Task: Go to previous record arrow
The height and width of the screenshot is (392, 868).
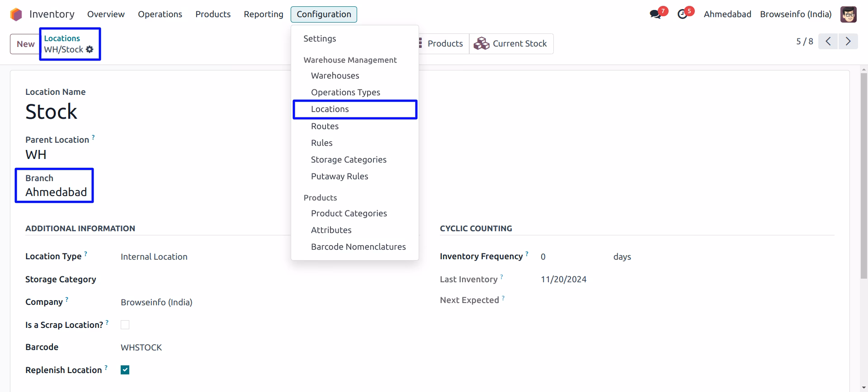Action: pos(828,42)
